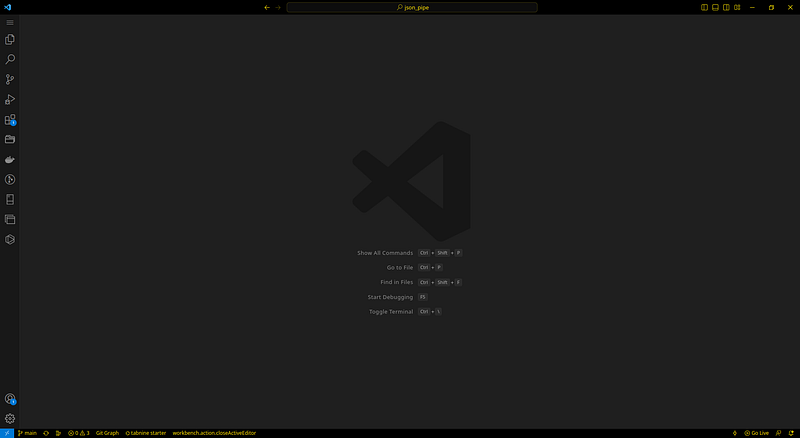Screen dimensions: 800x438
Task: Open the errors and warnings count
Action: click(x=79, y=433)
